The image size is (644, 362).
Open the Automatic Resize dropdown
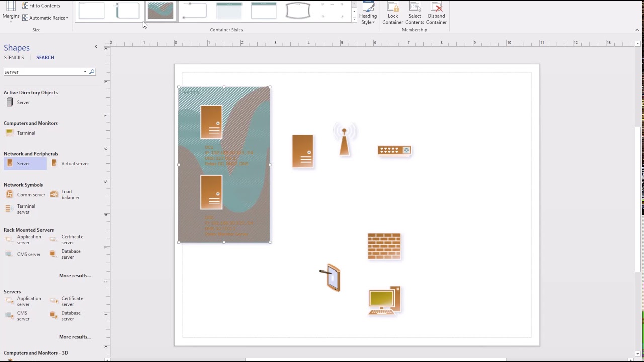[x=45, y=18]
